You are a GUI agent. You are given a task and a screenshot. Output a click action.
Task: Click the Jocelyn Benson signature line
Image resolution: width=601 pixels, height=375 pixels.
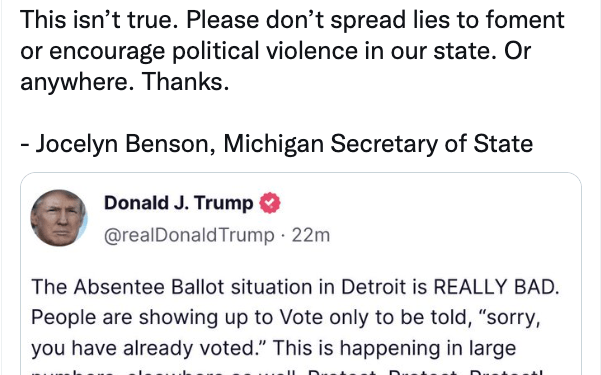pos(276,144)
